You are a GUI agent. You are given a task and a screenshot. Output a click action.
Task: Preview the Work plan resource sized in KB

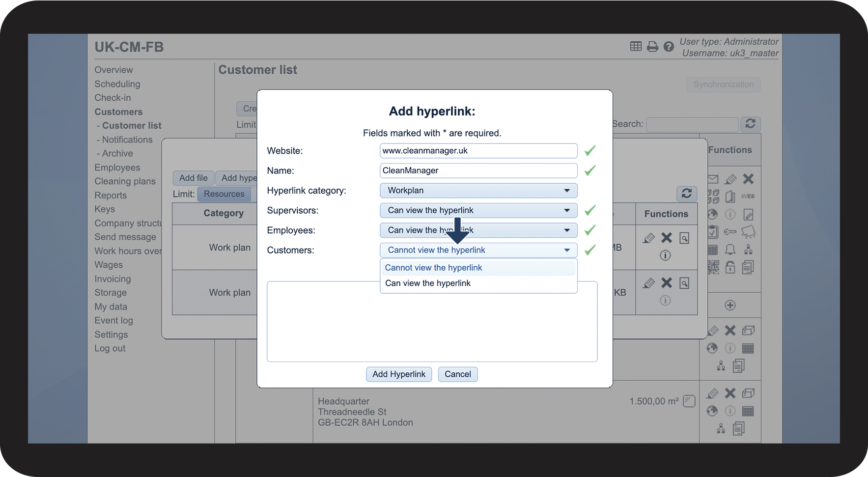(x=684, y=283)
